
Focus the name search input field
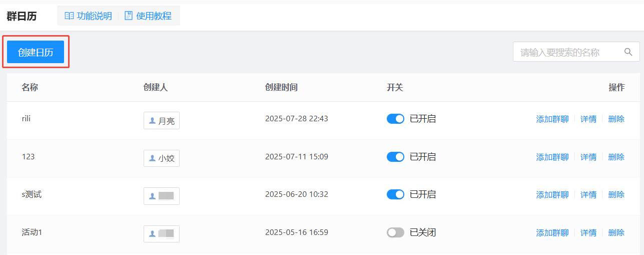click(x=576, y=52)
